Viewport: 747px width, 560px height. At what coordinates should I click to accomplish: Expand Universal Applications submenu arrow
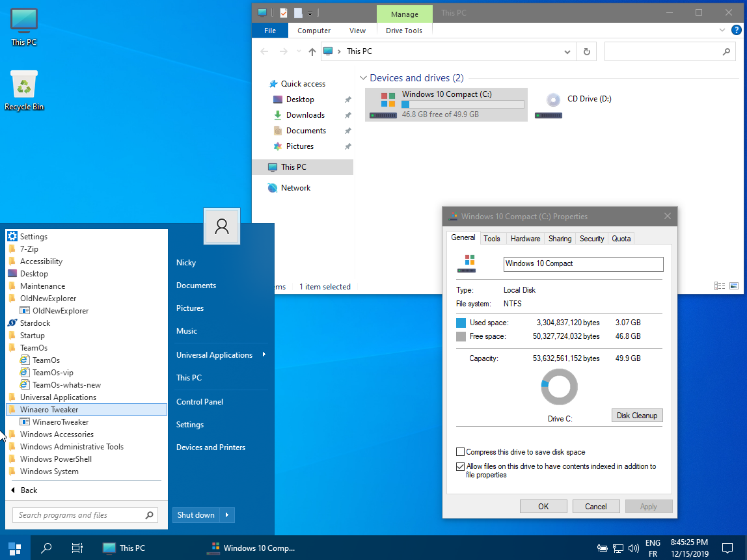(264, 354)
